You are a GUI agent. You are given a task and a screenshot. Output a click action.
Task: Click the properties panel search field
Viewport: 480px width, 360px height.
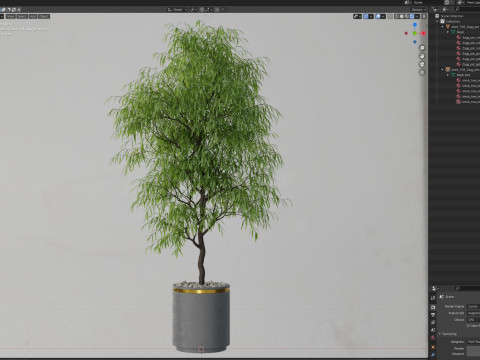point(467,288)
